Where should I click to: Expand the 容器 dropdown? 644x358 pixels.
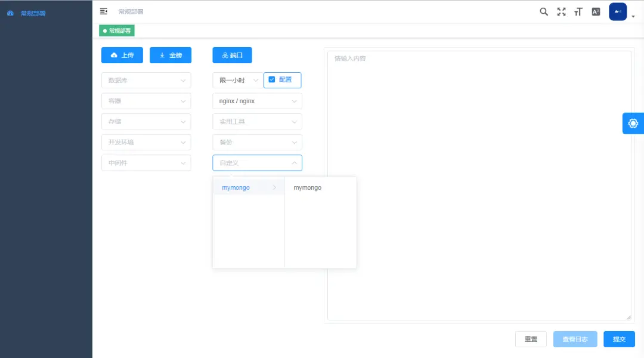146,101
